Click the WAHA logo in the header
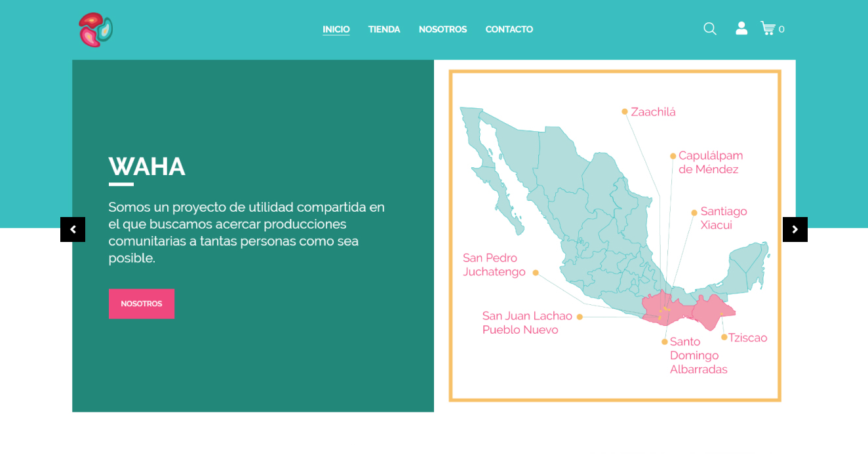This screenshot has width=868, height=459. [96, 30]
